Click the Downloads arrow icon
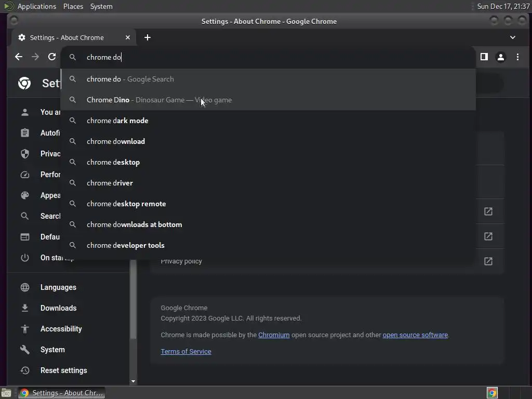 [x=25, y=308]
